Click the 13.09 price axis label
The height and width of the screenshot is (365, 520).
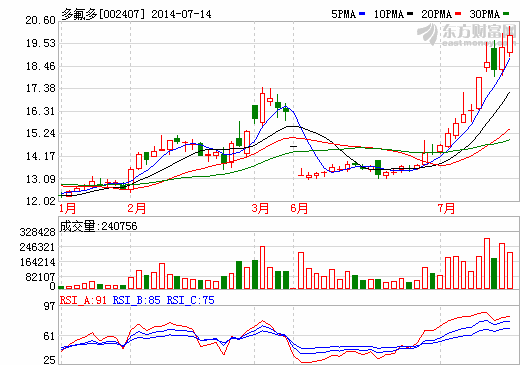pyautogui.click(x=40, y=179)
